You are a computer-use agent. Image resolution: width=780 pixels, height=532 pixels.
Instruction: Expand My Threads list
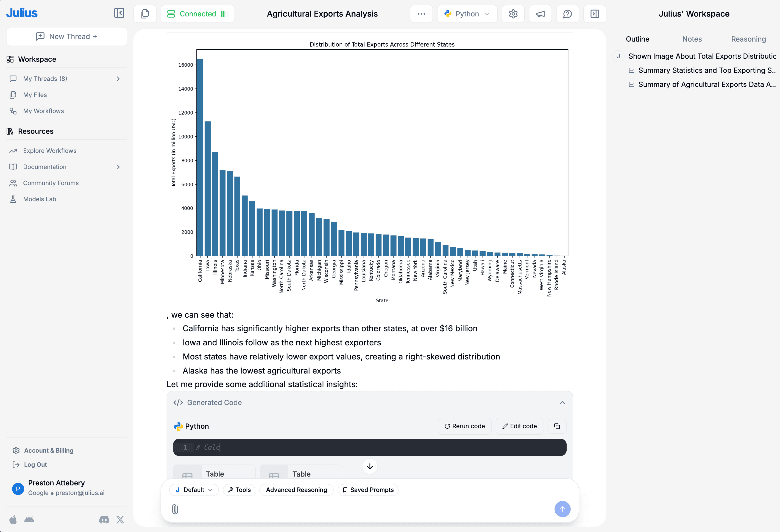click(118, 79)
